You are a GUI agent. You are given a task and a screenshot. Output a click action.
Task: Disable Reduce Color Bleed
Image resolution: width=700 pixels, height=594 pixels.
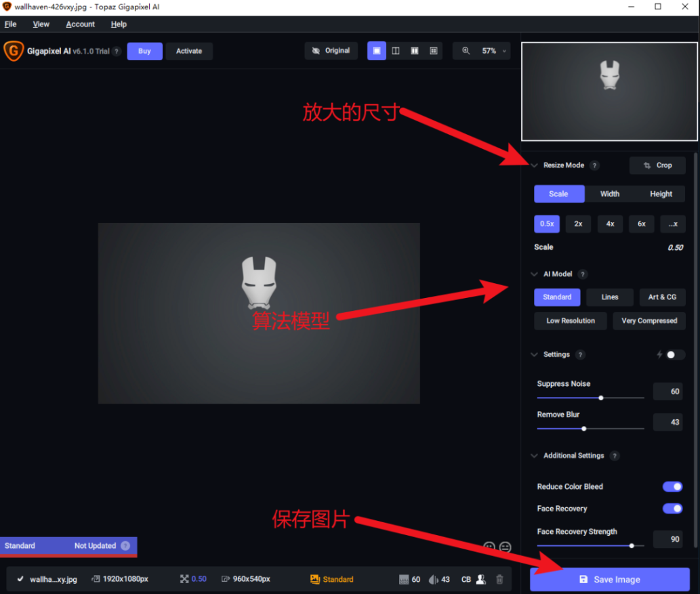pos(673,486)
